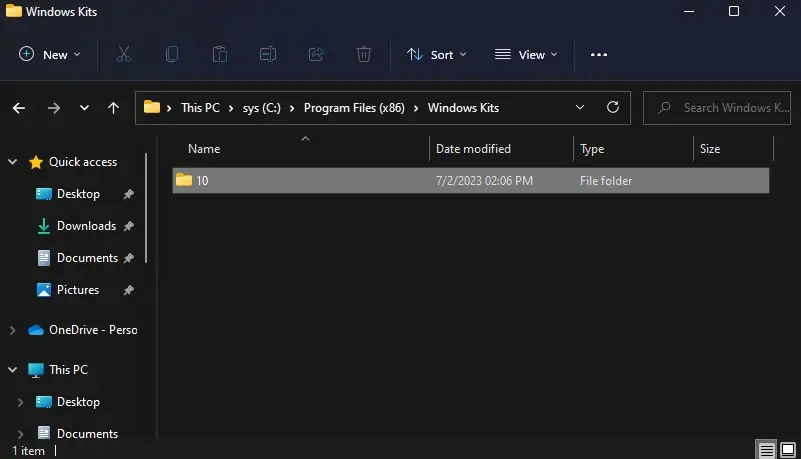Click the Rename icon in toolbar
Screen dimensions: 801x459
[268, 54]
